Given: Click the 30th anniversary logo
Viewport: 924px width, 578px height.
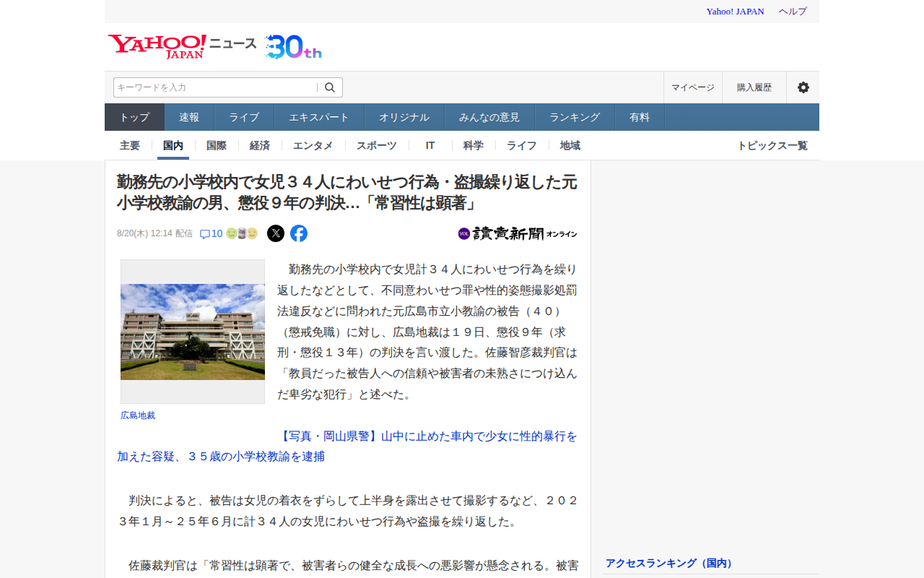Looking at the screenshot, I should [293, 46].
